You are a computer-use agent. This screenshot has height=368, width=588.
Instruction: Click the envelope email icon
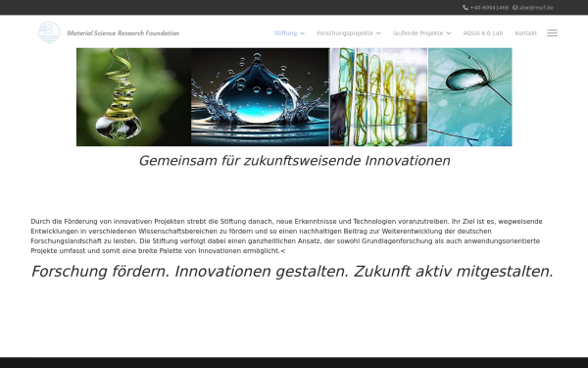tap(515, 8)
